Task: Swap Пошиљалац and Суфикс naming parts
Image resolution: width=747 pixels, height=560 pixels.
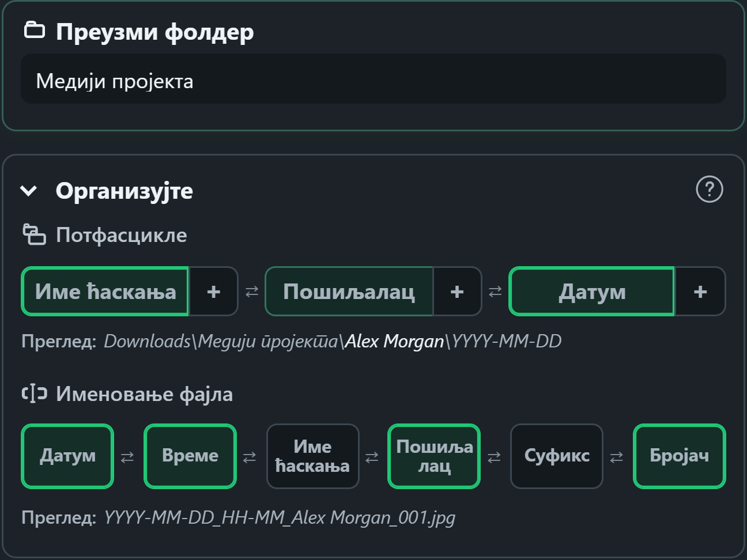Action: pos(494,457)
